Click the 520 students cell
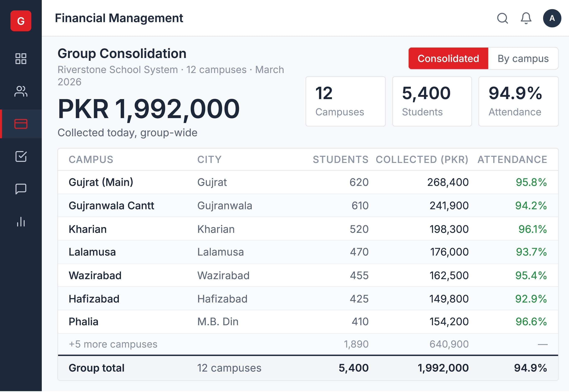569x392 pixels. coord(359,229)
